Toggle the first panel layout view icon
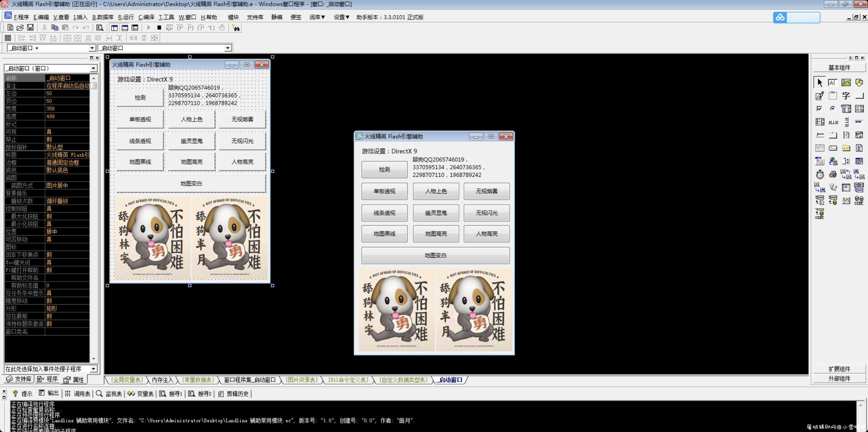 (114, 27)
